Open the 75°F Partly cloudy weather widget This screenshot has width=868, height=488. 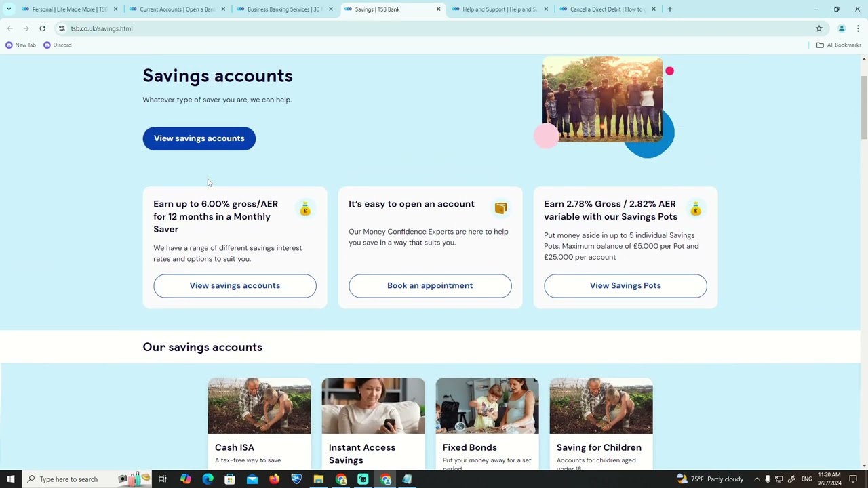[x=710, y=479]
